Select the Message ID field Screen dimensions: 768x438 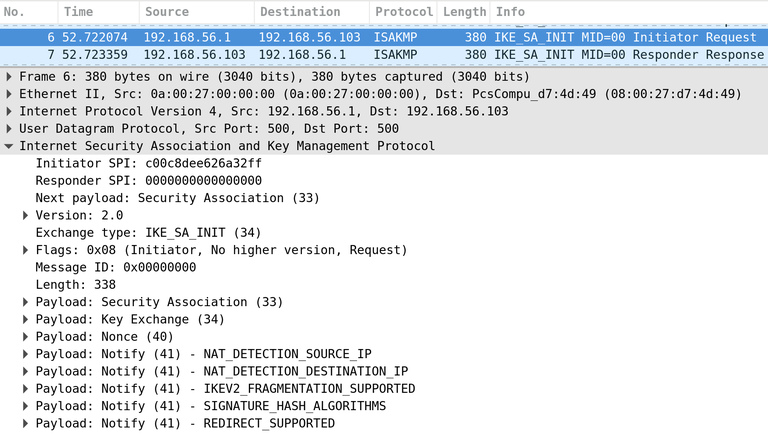pyautogui.click(x=116, y=268)
